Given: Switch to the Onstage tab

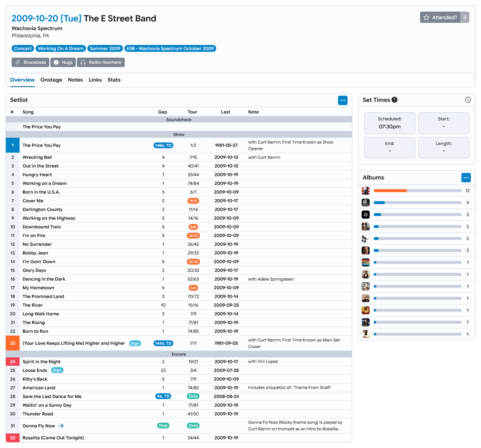Looking at the screenshot, I should [51, 80].
